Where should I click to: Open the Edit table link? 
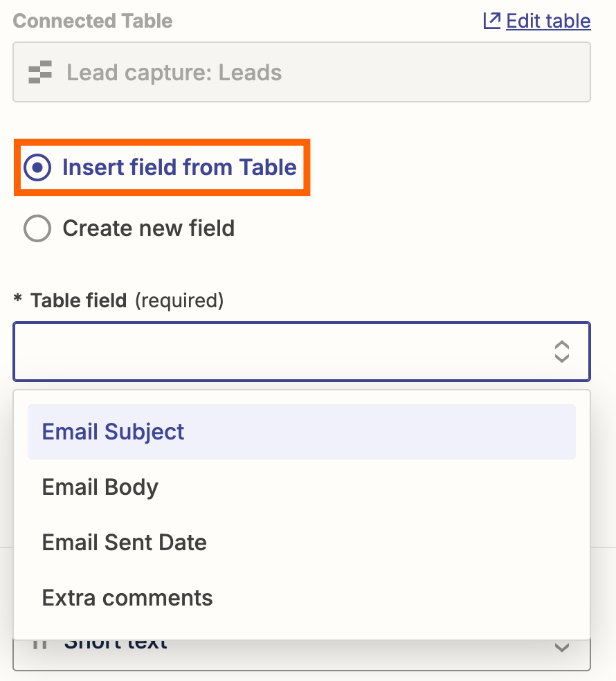point(548,21)
